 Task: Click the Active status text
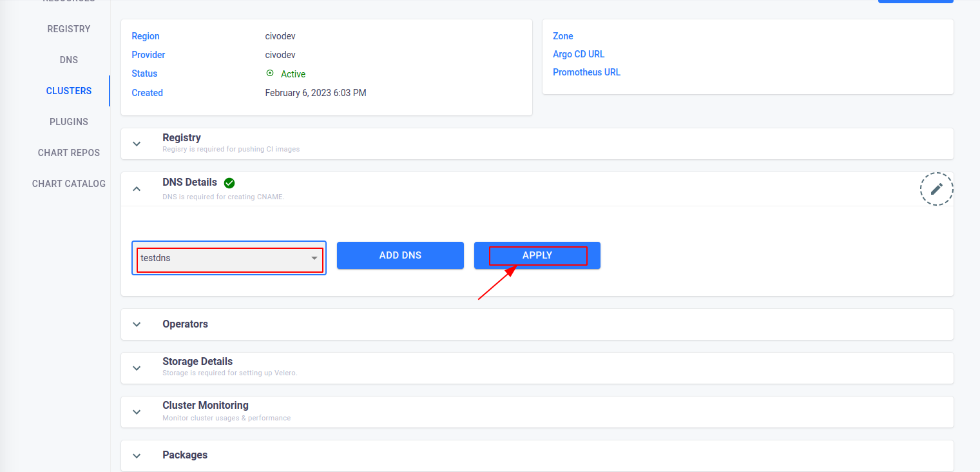[293, 74]
